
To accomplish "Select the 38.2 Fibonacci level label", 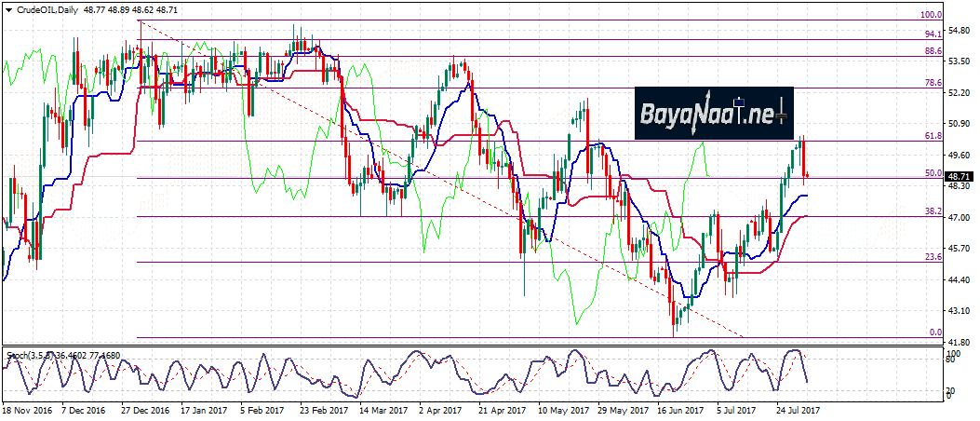I will pos(933,211).
